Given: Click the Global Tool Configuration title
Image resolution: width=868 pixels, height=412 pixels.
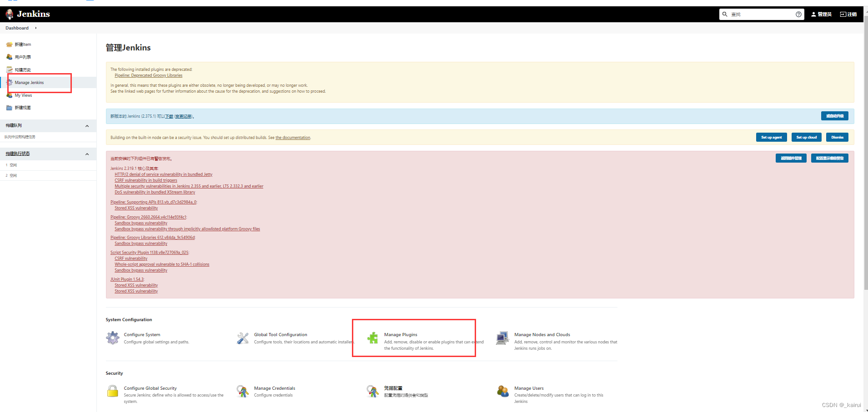Looking at the screenshot, I should (281, 335).
